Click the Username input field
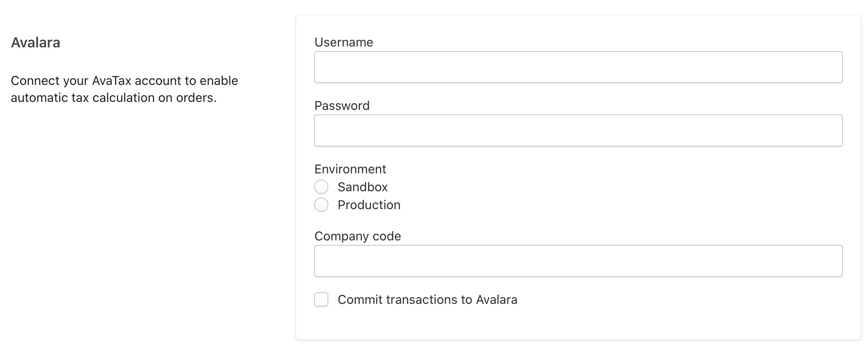The width and height of the screenshot is (868, 353). 578,67
